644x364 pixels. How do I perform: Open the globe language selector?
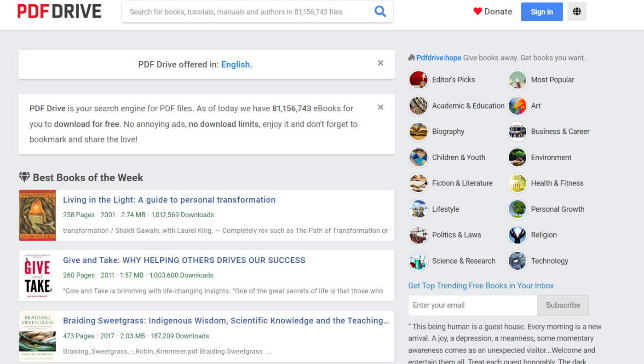(577, 12)
